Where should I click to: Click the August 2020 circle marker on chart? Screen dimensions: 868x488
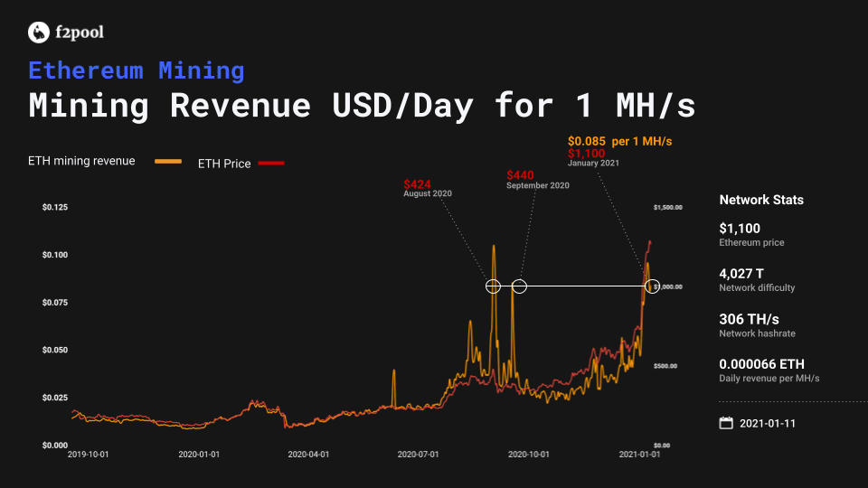(494, 286)
